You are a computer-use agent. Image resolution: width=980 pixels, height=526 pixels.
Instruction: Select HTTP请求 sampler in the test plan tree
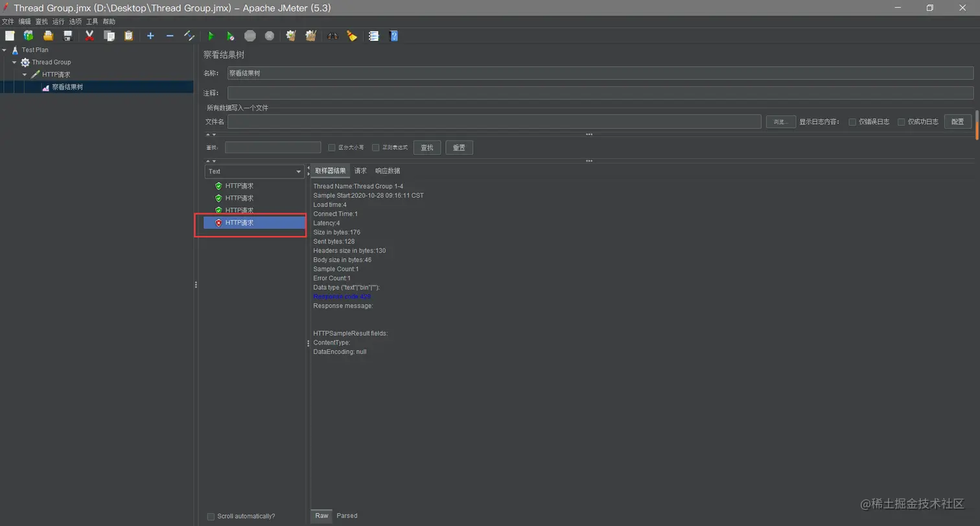56,75
